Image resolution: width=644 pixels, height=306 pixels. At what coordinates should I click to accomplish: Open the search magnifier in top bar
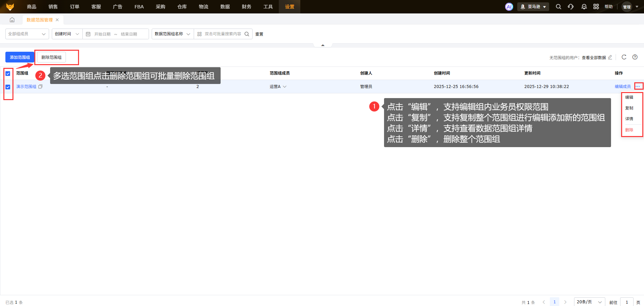pos(558,7)
